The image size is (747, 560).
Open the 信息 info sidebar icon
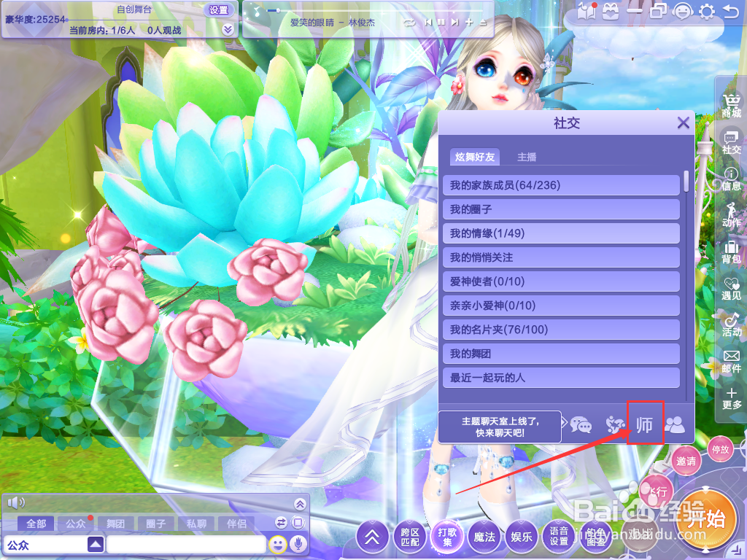[x=731, y=179]
